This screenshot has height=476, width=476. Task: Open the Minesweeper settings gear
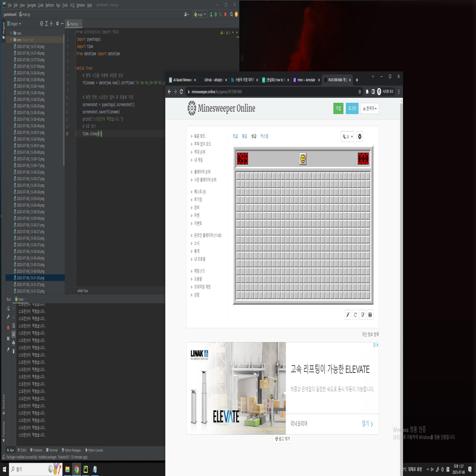point(360,136)
